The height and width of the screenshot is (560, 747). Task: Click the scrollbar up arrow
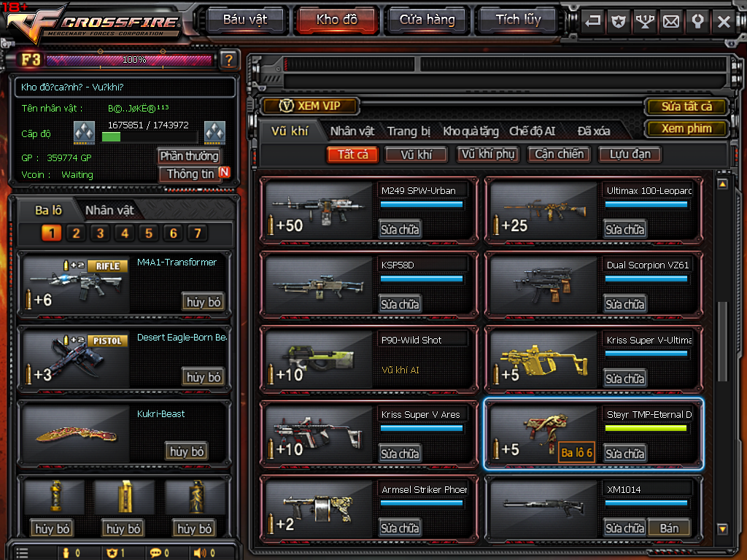[x=722, y=184]
